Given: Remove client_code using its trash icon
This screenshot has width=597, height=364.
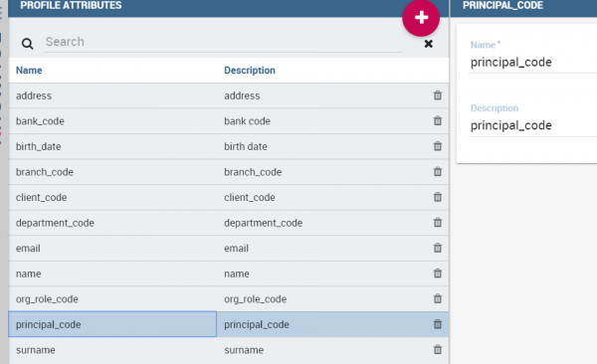Looking at the screenshot, I should (438, 197).
